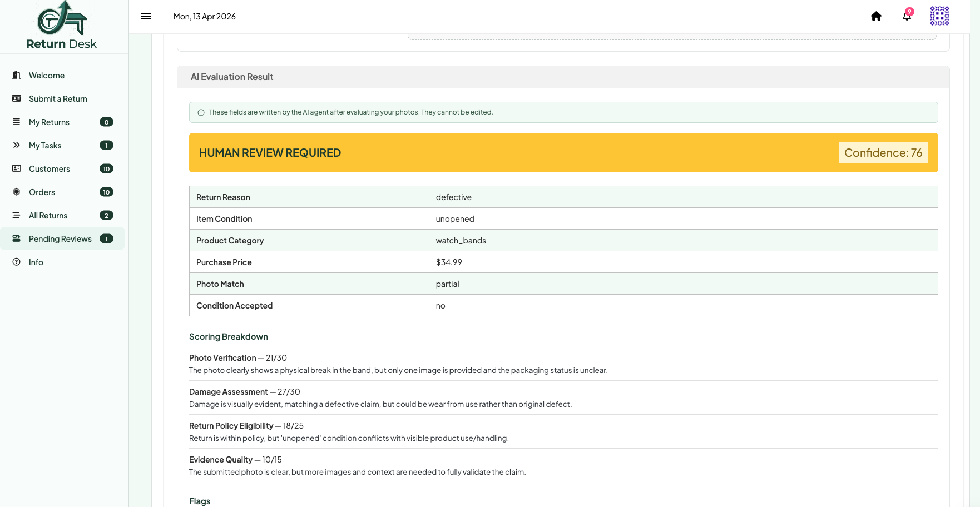Click the My Tasks double-chevron icon
The width and height of the screenshot is (980, 507).
[17, 145]
